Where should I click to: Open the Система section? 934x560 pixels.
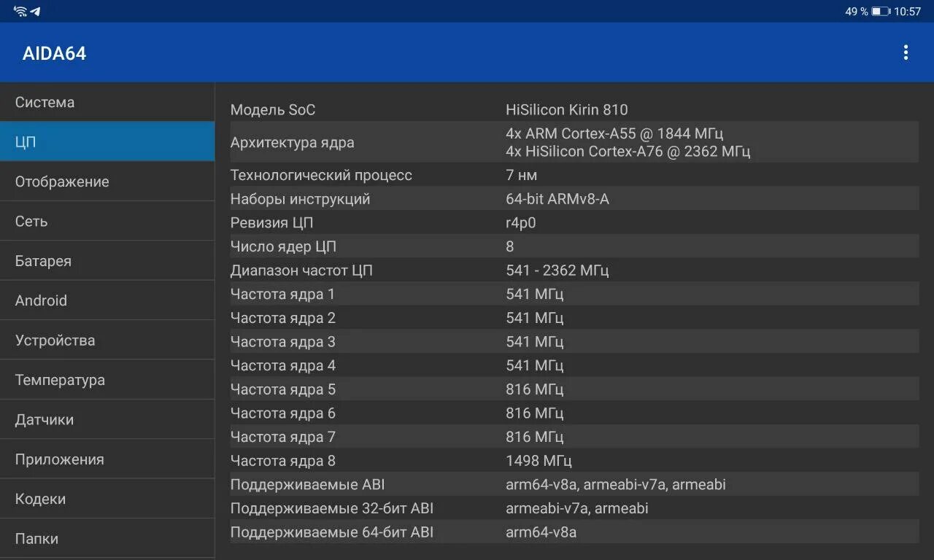[x=107, y=102]
